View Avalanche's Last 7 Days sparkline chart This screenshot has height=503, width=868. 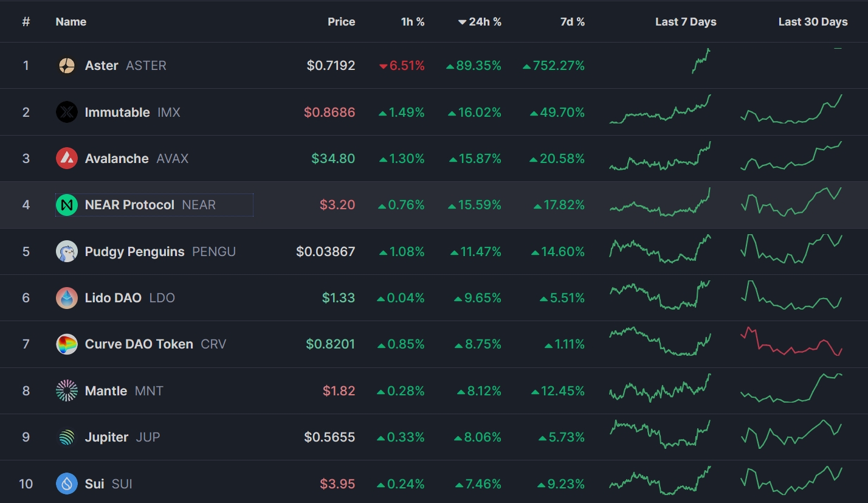[660, 159]
